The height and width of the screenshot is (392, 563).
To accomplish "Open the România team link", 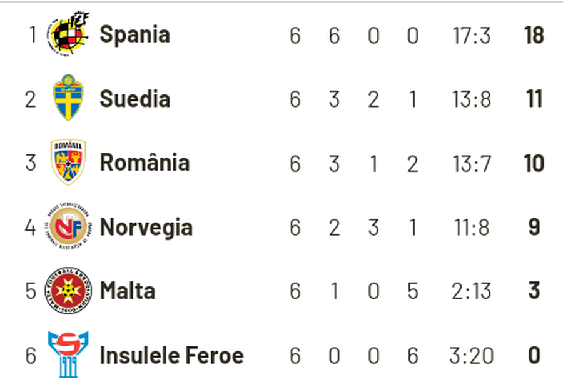I will click(145, 163).
